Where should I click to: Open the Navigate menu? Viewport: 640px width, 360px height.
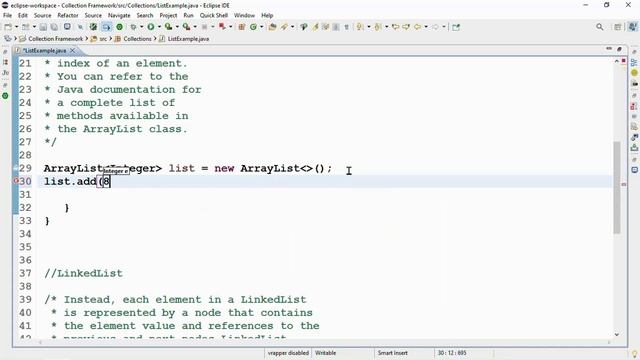click(x=119, y=15)
